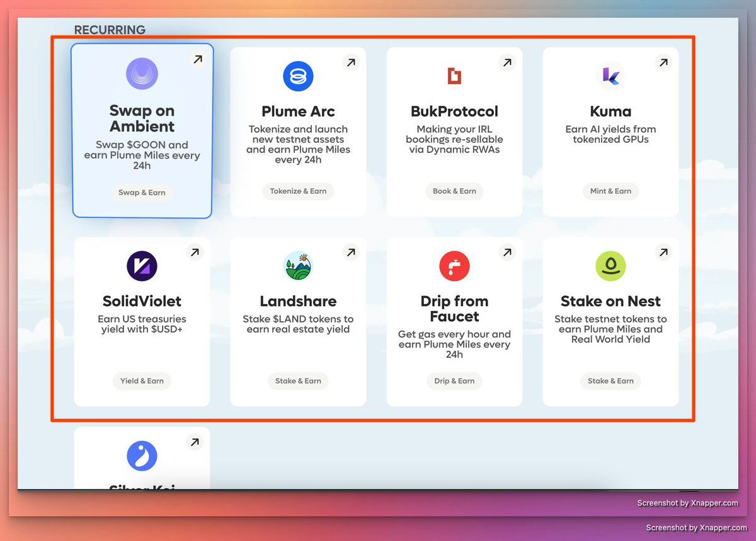Open external link arrow on Swap on Ambient card
This screenshot has height=541, width=756.
coord(197,59)
